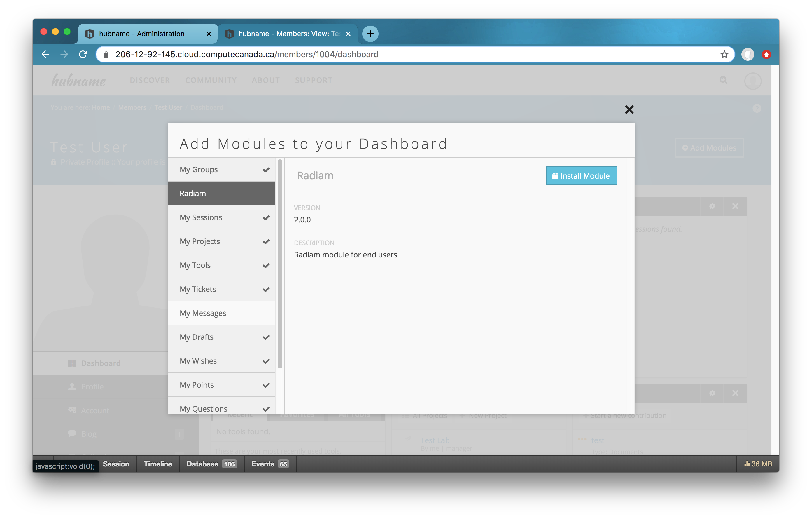The image size is (812, 519).
Task: Click the 36 MB memory indicator
Action: point(758,464)
